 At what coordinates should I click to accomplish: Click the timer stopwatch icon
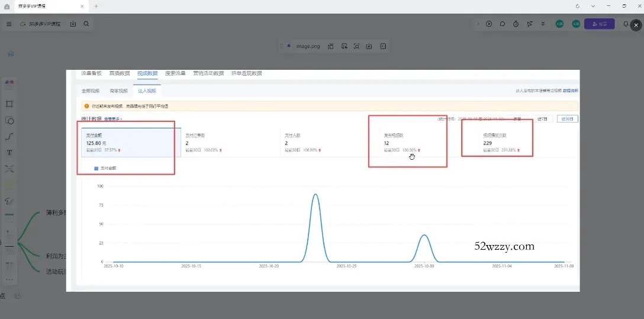click(516, 24)
